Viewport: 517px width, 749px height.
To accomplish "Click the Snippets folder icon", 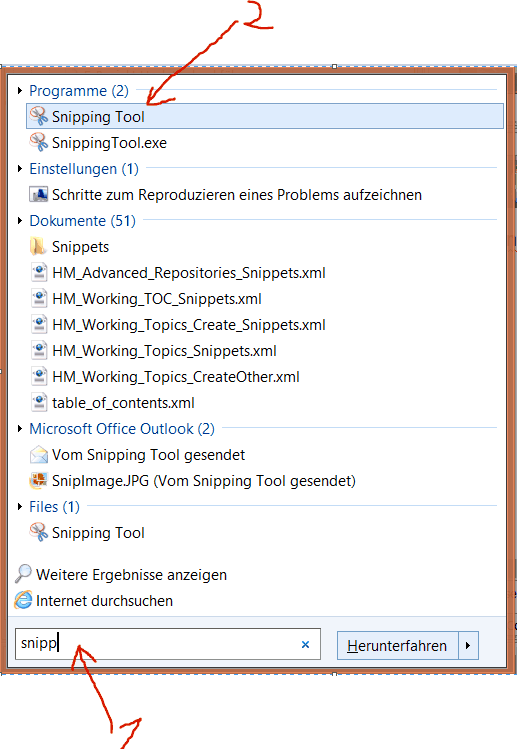I will (38, 246).
